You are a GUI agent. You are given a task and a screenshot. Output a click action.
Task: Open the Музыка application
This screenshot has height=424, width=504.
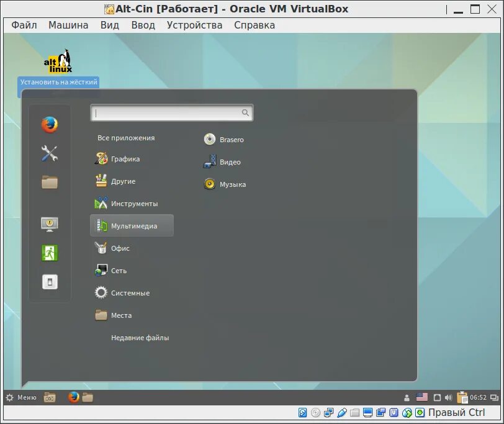(x=225, y=184)
